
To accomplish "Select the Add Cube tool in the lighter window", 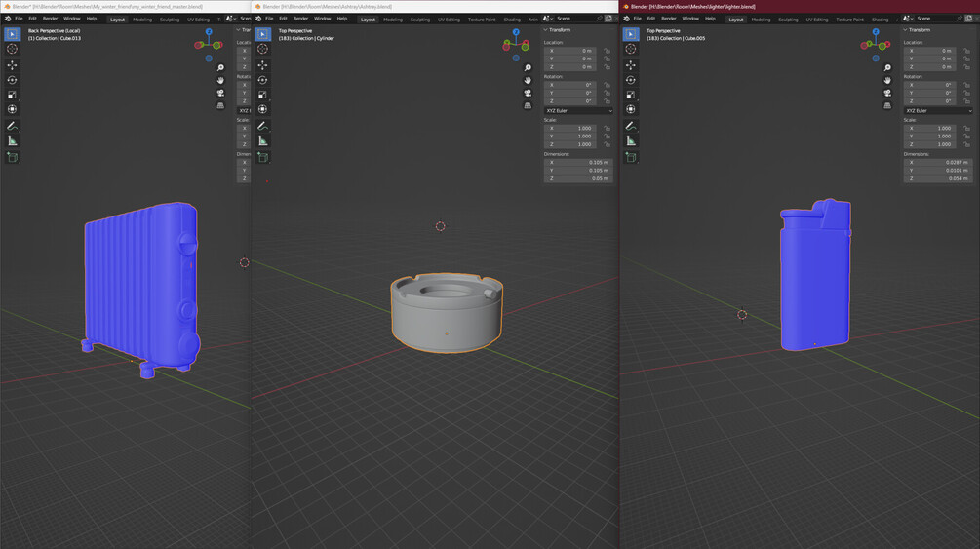I will (x=631, y=157).
